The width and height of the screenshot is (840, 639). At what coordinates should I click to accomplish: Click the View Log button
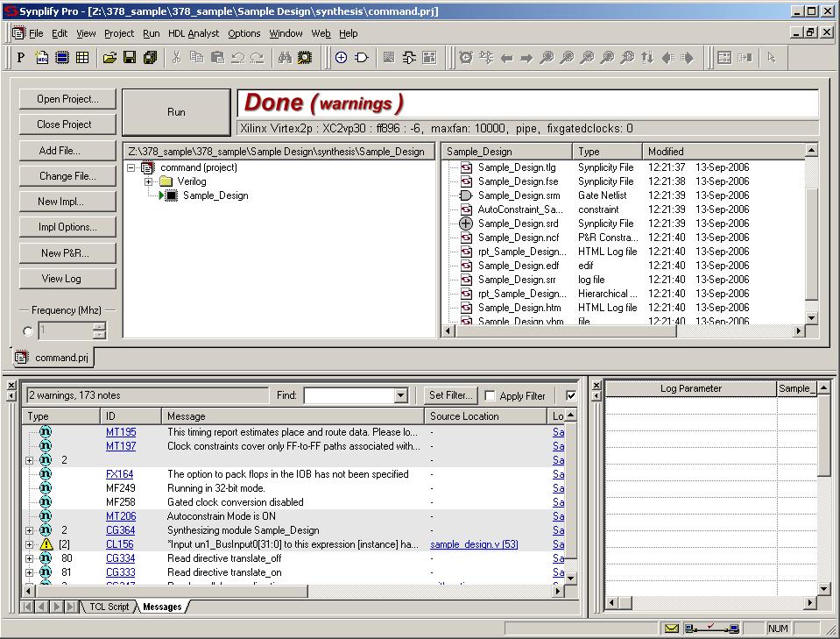[x=67, y=279]
